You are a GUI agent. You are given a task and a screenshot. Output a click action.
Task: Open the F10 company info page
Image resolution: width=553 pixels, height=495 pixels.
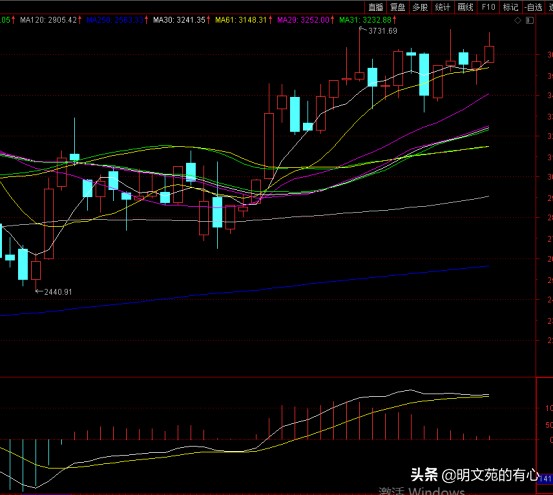coord(488,7)
